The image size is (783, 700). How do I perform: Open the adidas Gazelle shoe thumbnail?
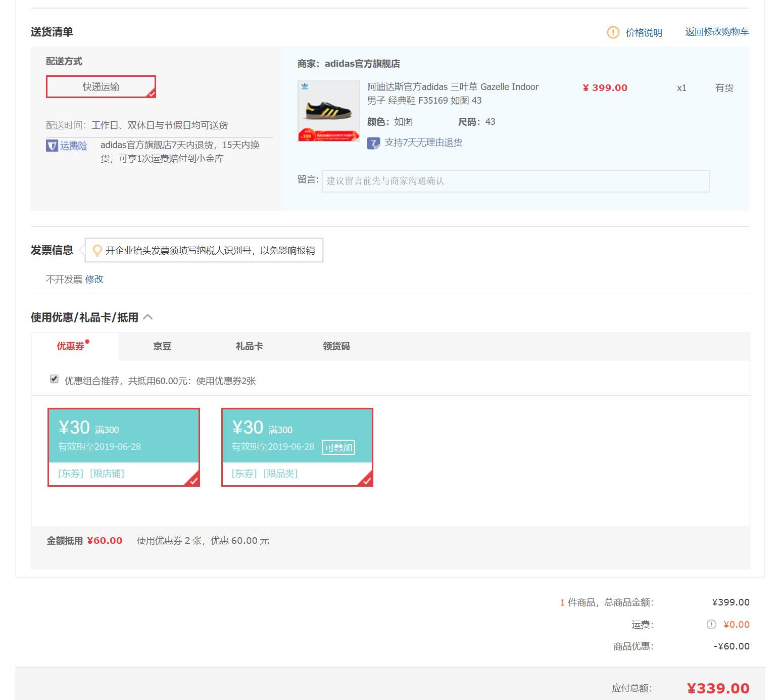(x=328, y=111)
